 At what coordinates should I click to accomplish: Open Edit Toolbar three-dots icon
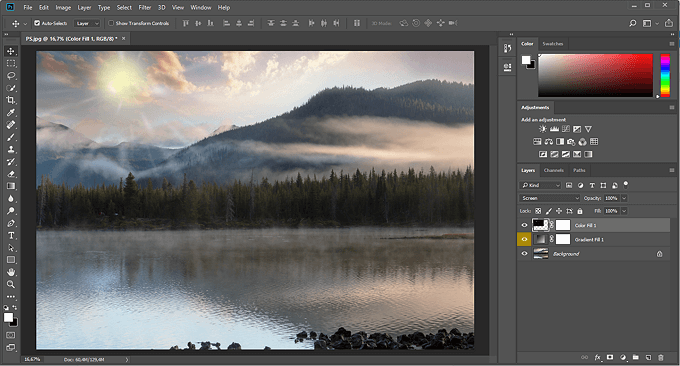11,297
